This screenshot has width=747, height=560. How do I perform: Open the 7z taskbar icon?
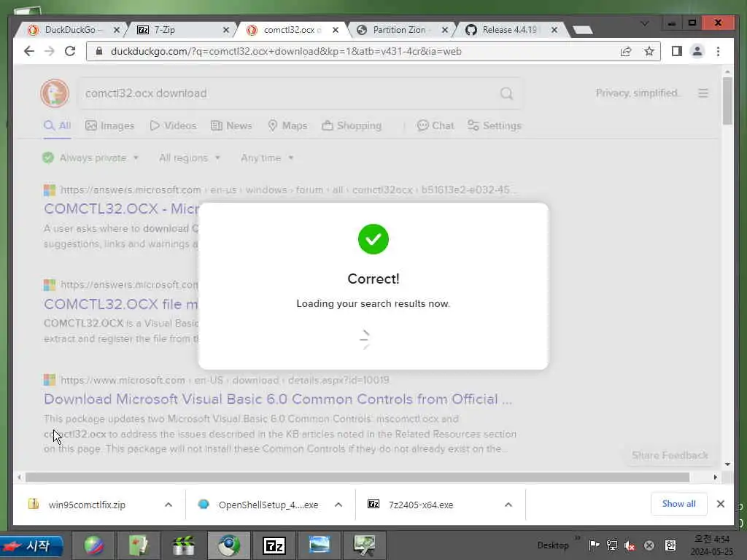274,545
